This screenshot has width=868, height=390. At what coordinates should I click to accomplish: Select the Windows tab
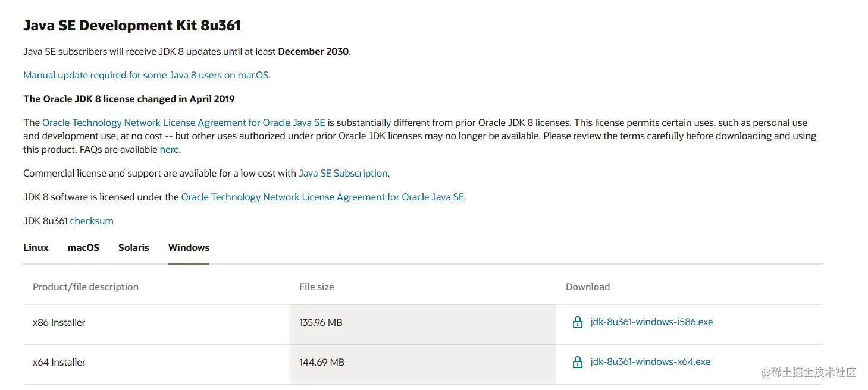189,247
